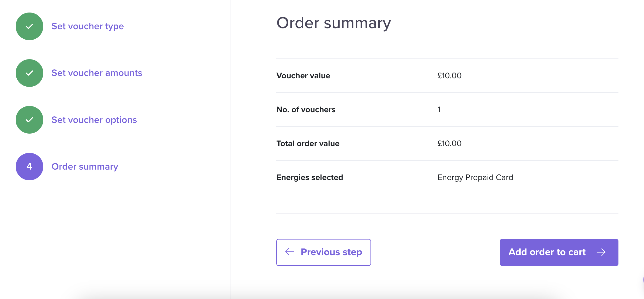
Task: Select the £10.00 voucher value amount
Action: click(x=449, y=76)
